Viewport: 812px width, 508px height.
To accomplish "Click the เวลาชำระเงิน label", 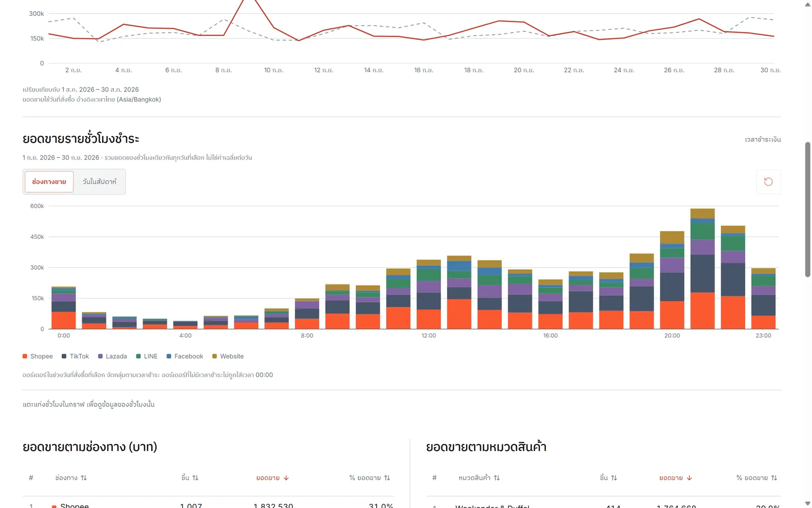I will (x=763, y=139).
